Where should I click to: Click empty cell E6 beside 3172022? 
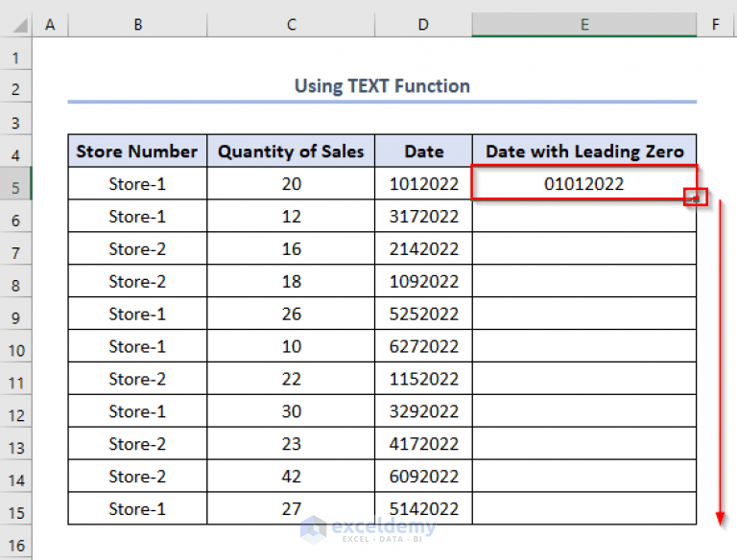pos(584,216)
